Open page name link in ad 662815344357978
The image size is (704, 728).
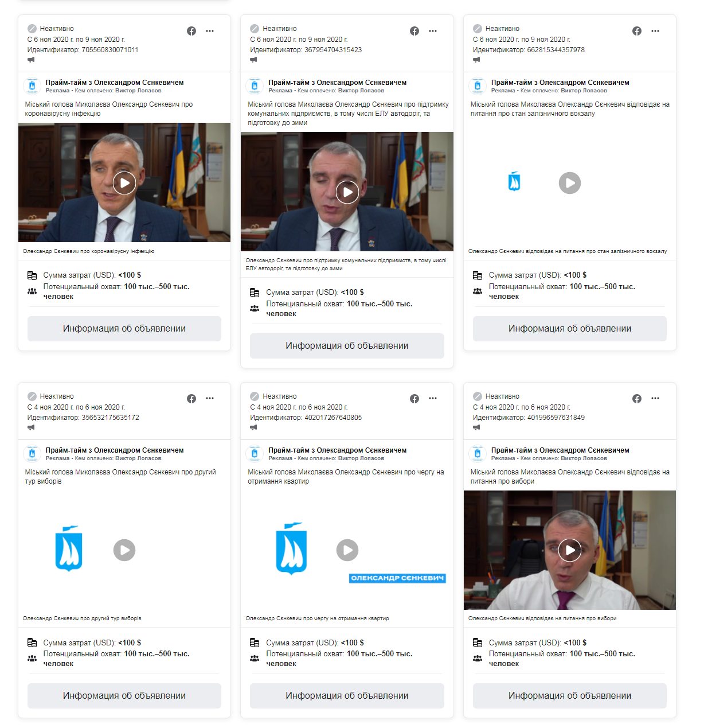pos(560,83)
